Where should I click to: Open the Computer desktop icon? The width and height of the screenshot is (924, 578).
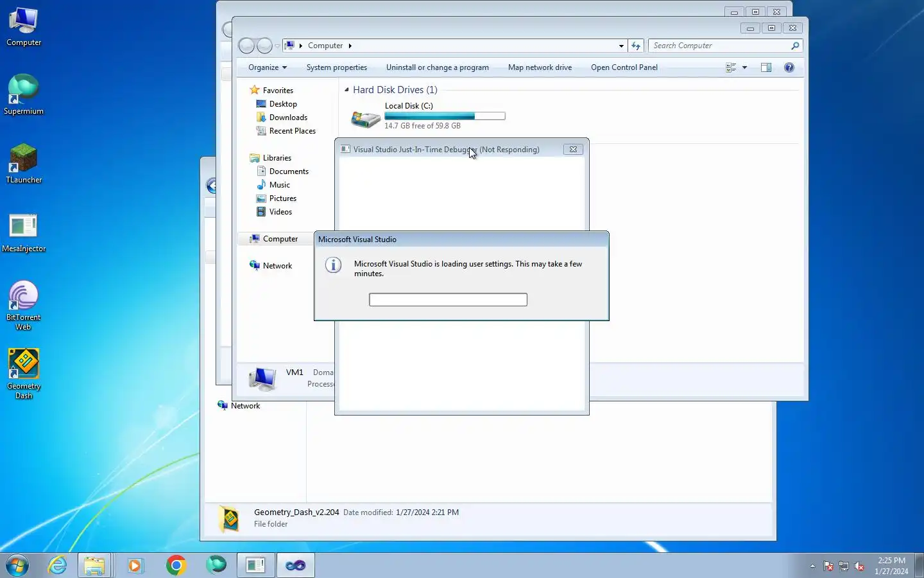(24, 27)
